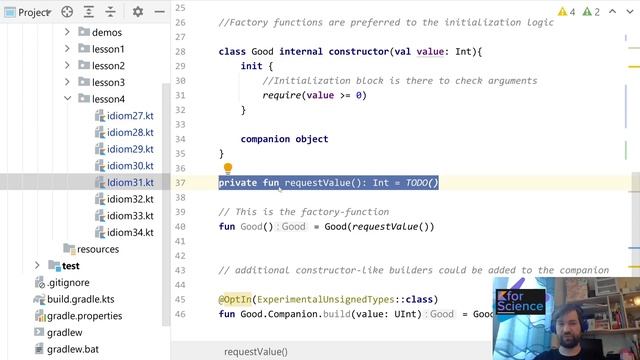The height and width of the screenshot is (360, 640).
Task: Click companion object on line 34
Action: click(284, 139)
